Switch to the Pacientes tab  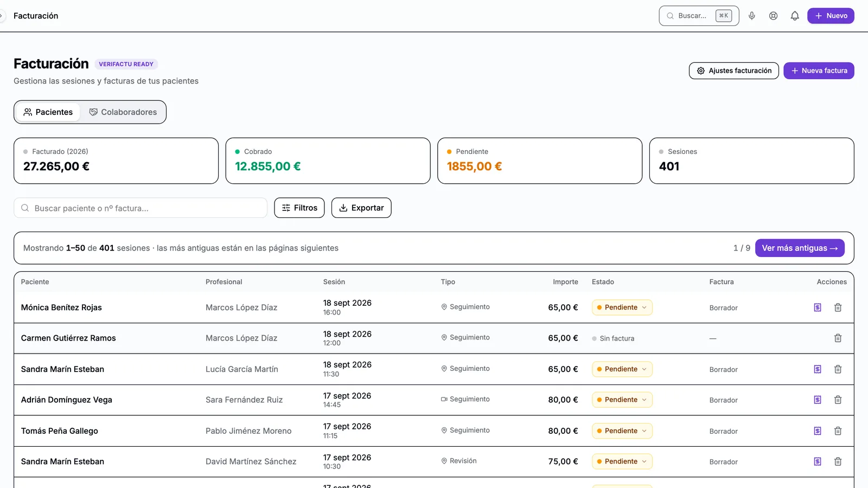pos(48,112)
